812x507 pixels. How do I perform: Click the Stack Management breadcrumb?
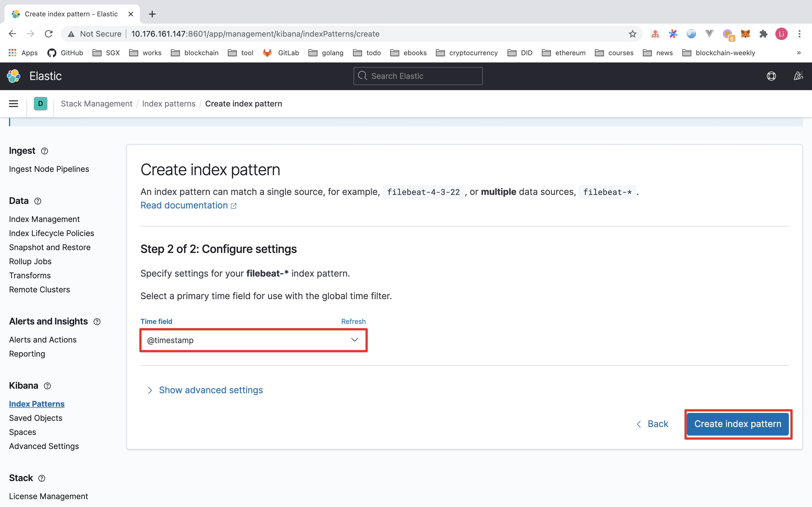point(96,104)
